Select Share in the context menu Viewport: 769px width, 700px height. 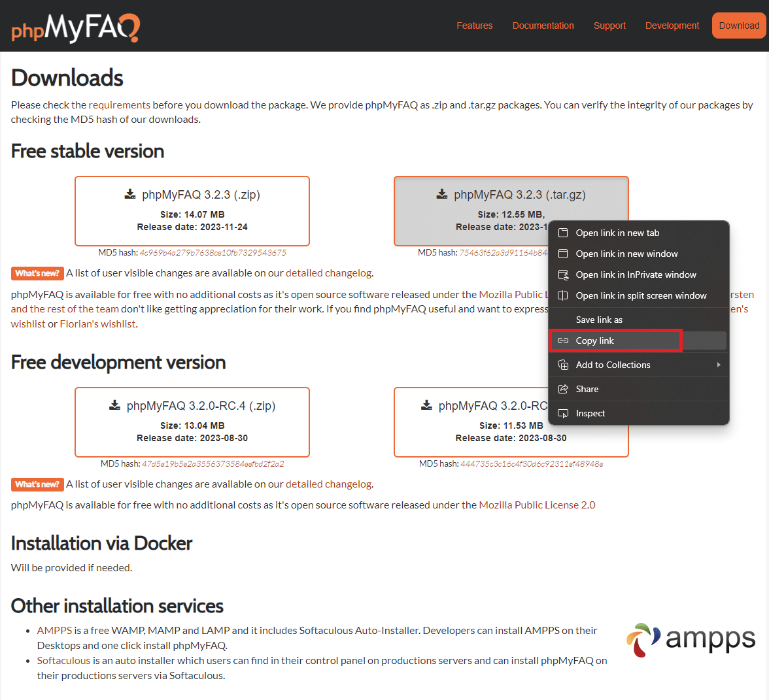click(638, 390)
